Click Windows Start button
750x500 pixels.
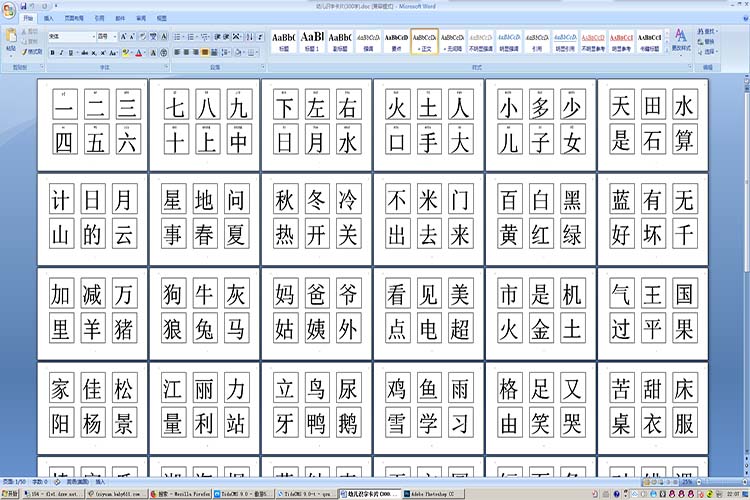pos(10,493)
